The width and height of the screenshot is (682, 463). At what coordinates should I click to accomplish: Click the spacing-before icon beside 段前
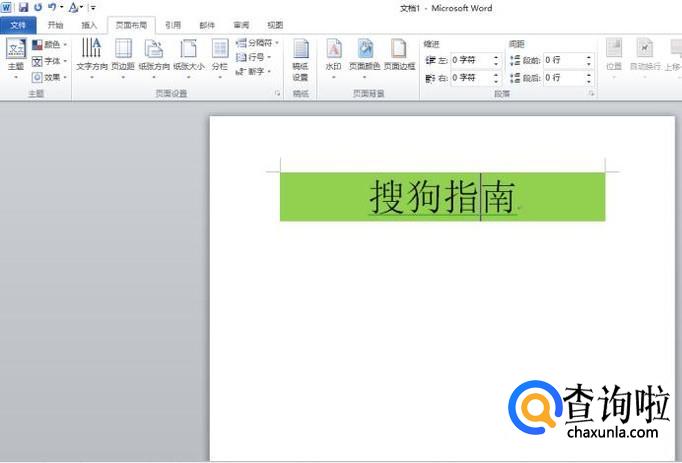(x=515, y=60)
